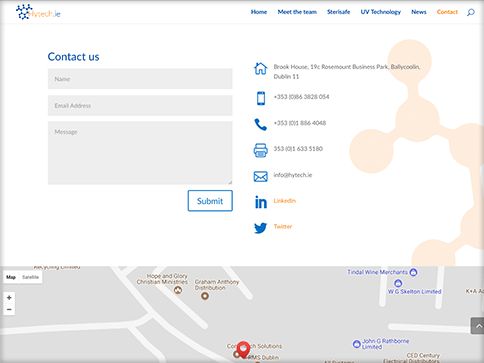Screen dimensions: 484x363
Task: Switch map to Satellite view
Action: pos(30,277)
